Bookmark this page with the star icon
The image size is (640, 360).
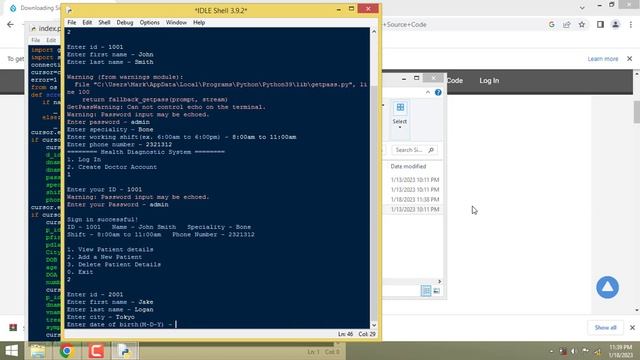[x=582, y=24]
